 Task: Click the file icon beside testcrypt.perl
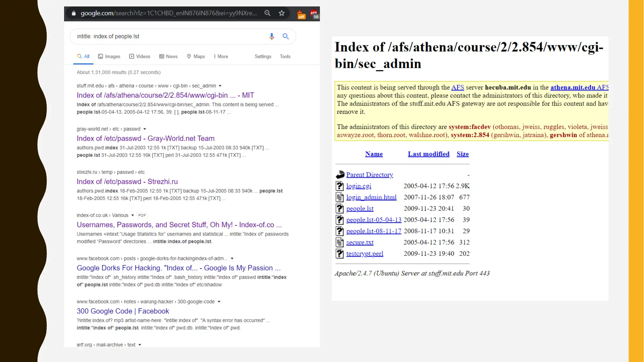[340, 254]
